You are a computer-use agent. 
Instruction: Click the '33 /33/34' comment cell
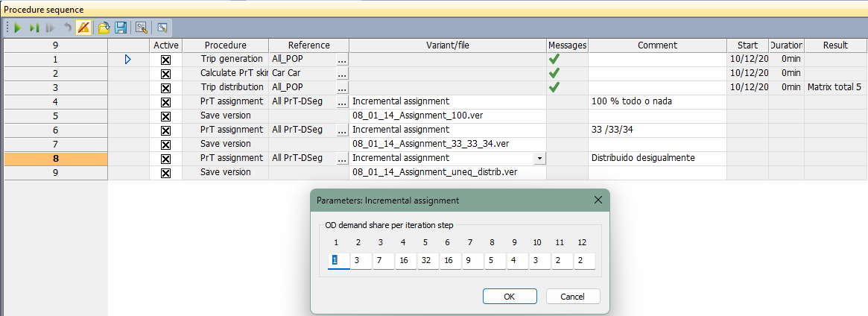click(657, 130)
